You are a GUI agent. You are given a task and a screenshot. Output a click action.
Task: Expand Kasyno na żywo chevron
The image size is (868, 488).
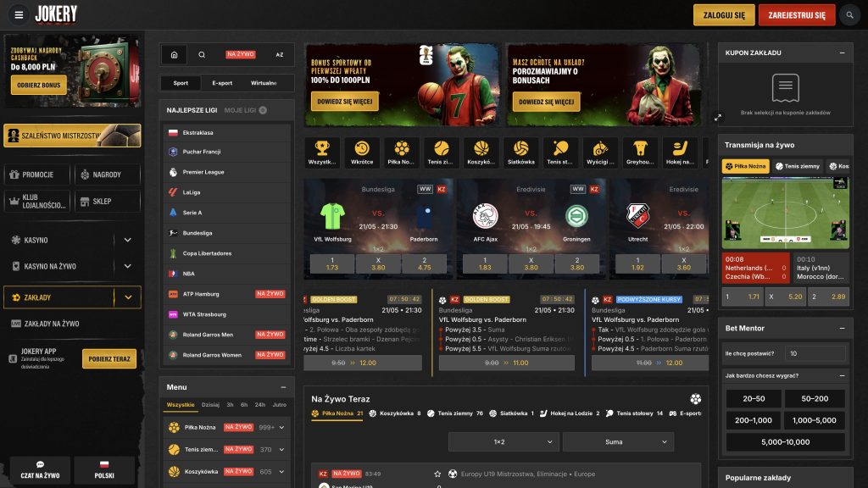pos(128,267)
